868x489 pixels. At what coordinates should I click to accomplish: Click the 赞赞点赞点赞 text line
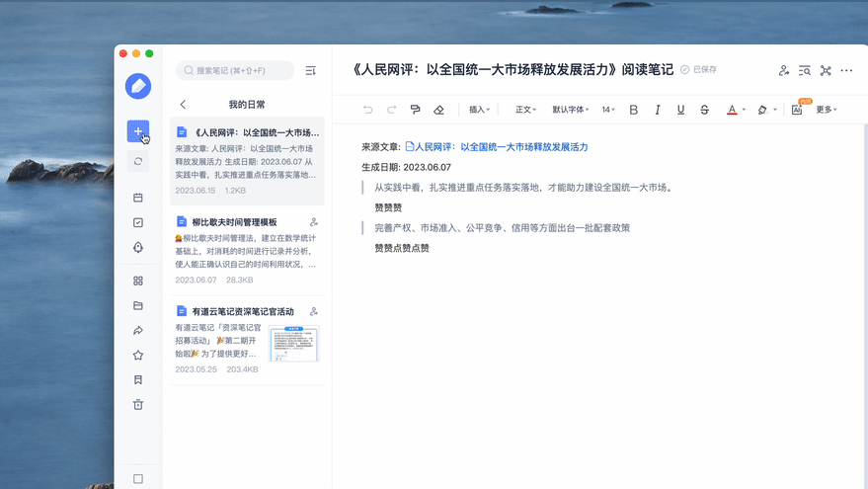(402, 248)
